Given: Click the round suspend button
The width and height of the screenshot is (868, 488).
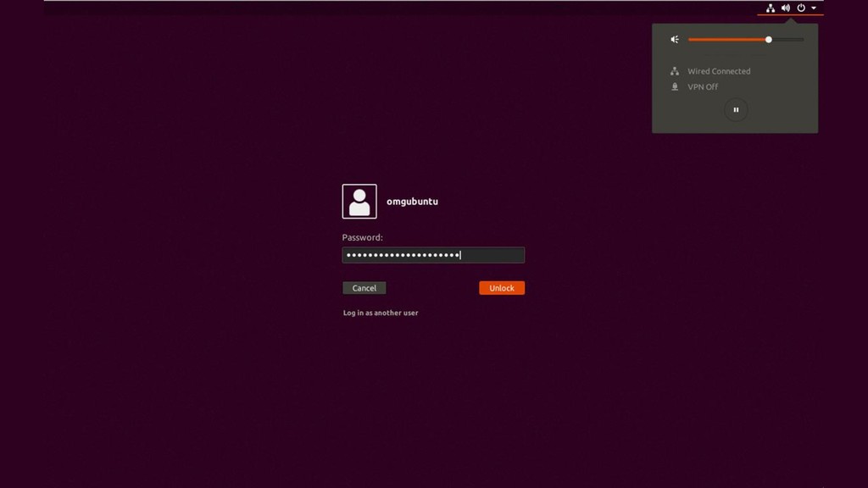Looking at the screenshot, I should tap(736, 109).
